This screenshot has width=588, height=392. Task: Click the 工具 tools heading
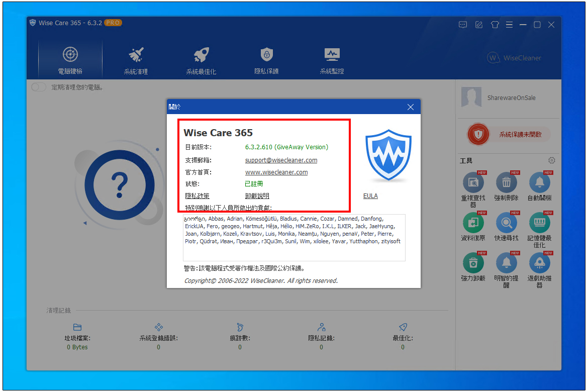(x=466, y=160)
